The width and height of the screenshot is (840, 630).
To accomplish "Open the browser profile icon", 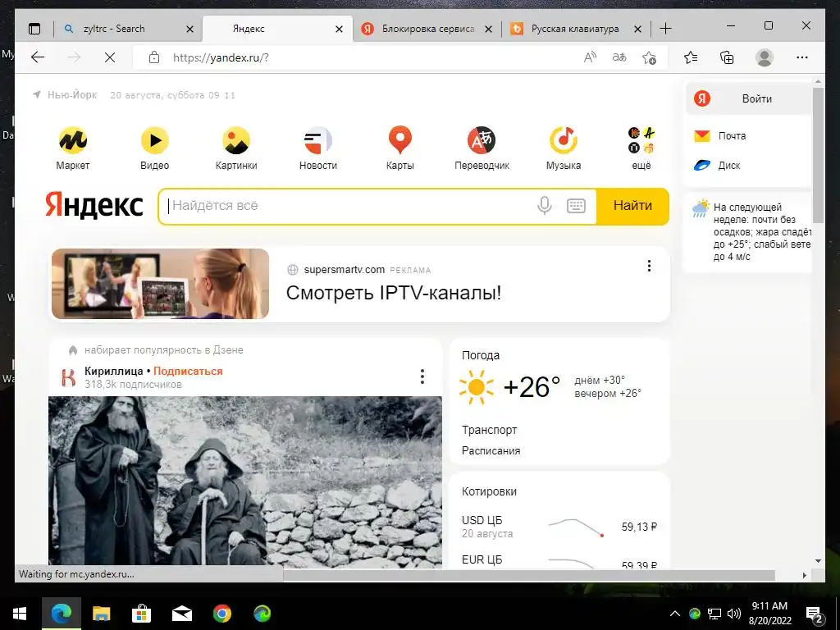I will pos(765,57).
